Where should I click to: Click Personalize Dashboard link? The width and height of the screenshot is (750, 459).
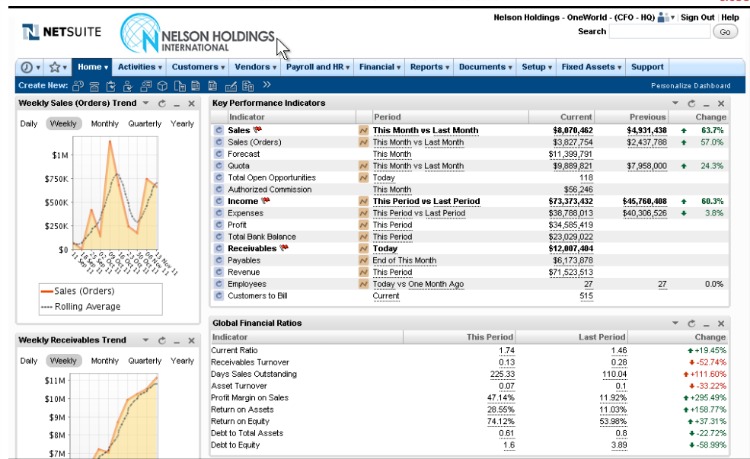coord(691,86)
